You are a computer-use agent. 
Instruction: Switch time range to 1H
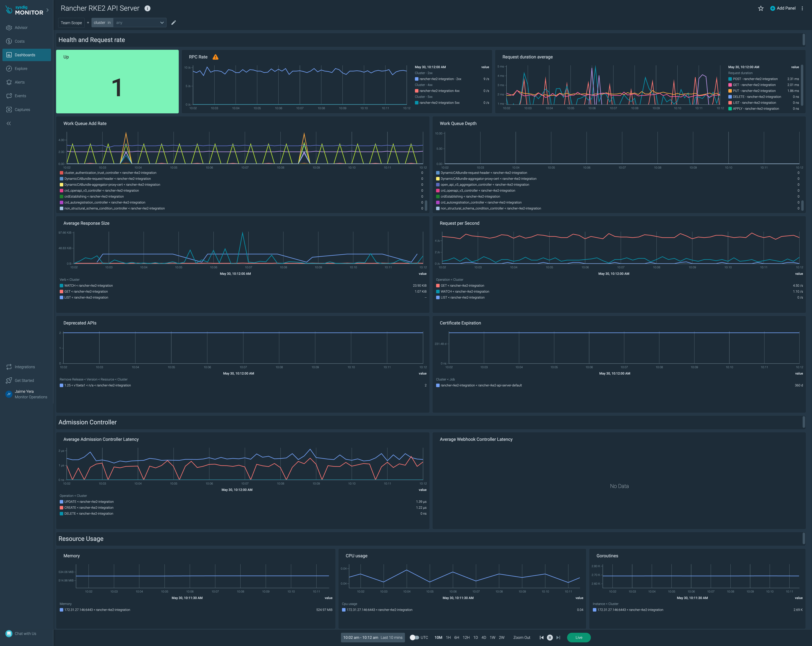click(448, 637)
